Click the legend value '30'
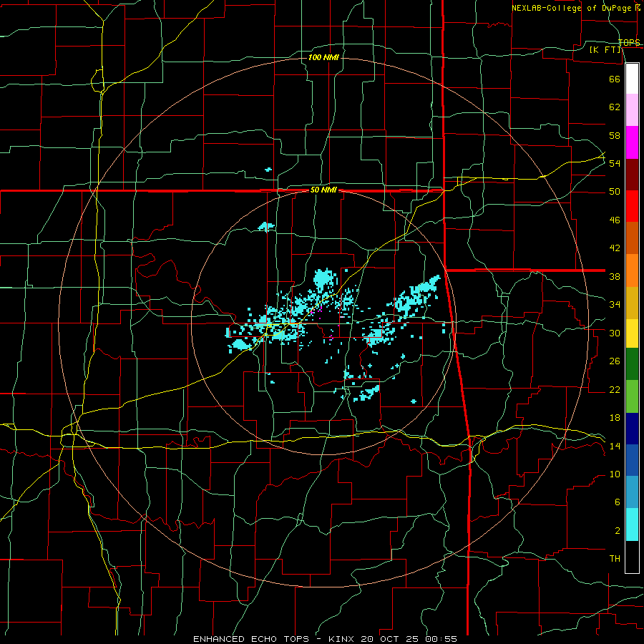This screenshot has width=644, height=644. (615, 333)
